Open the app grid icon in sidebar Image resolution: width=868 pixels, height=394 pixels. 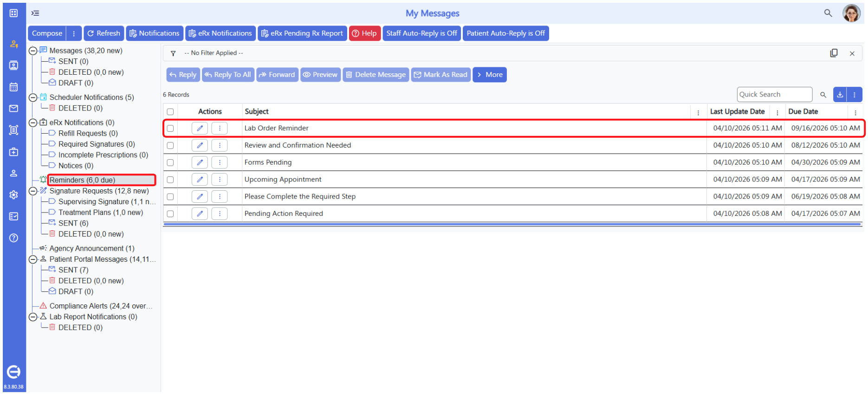(13, 13)
